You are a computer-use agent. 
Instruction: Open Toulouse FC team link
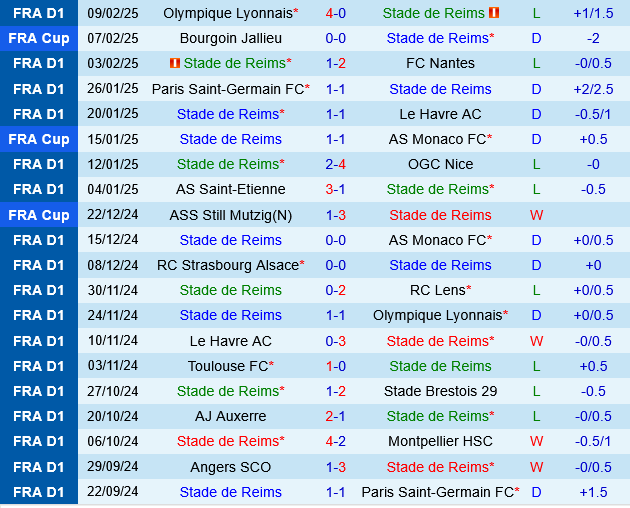coord(228,366)
